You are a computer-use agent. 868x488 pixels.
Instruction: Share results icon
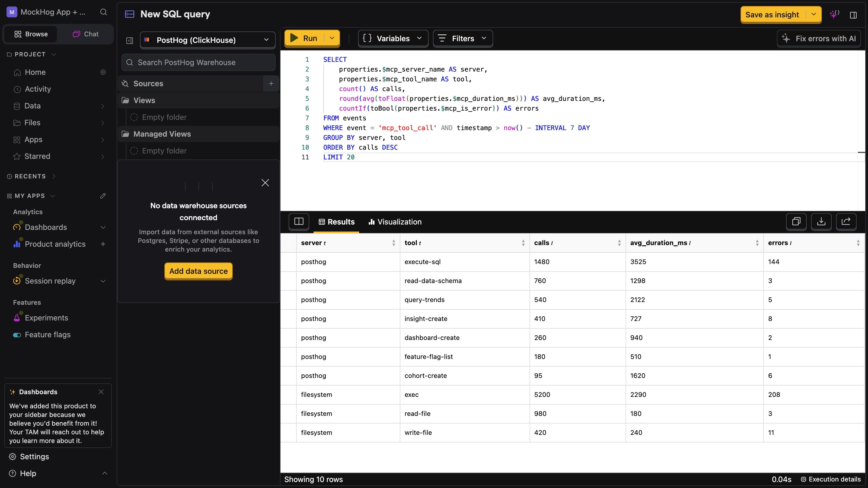[x=846, y=221]
